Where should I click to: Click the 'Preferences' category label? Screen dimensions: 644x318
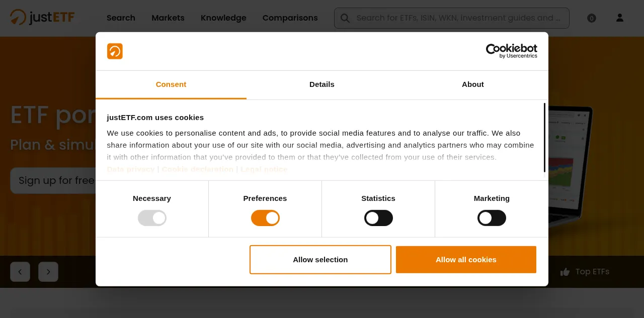click(265, 198)
